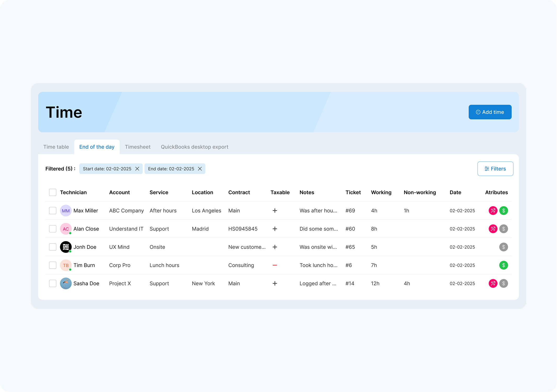Screen dimensions: 557x392
Task: Click gray dollar icon in Alan Close row
Action: 503,229
